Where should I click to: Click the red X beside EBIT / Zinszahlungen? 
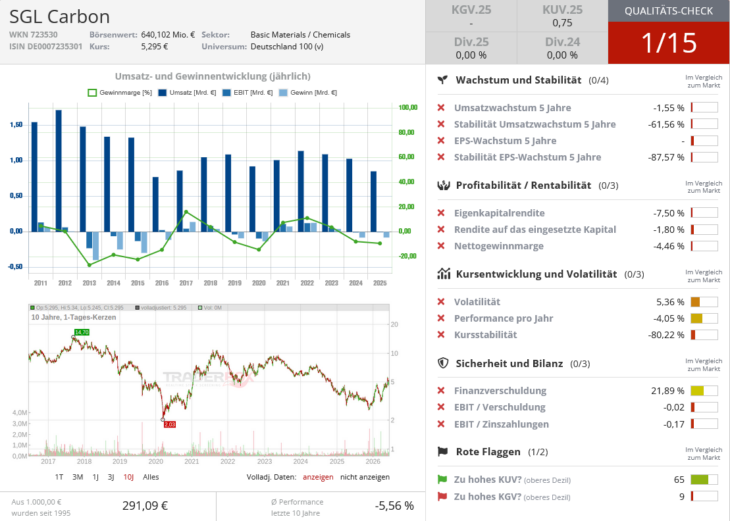[x=441, y=424]
